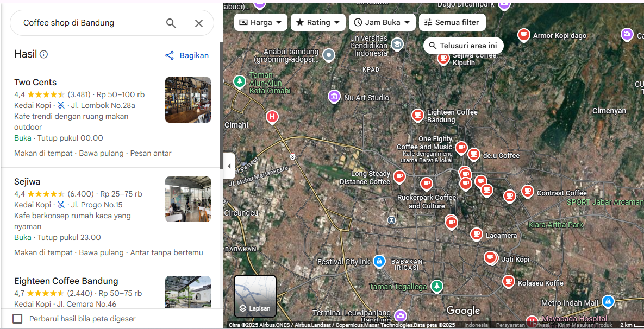Click Two Cents address Jl. Lombok No.28a

[103, 105]
